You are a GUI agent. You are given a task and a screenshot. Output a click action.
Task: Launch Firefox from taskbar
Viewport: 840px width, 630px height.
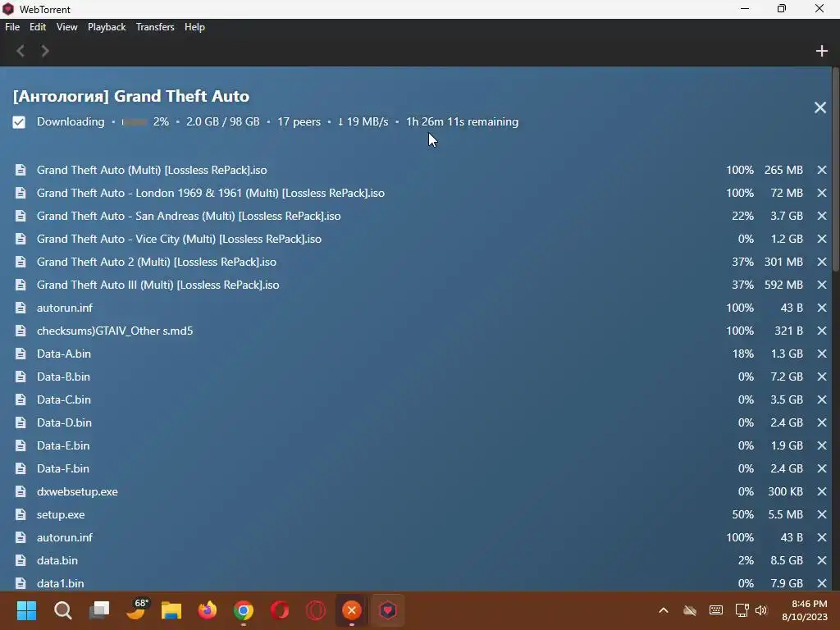(208, 610)
